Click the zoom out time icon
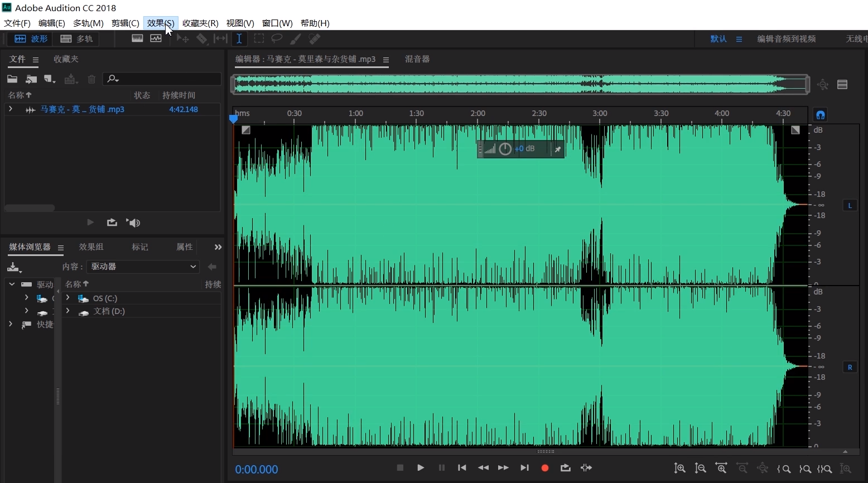The height and width of the screenshot is (483, 868). click(x=743, y=468)
